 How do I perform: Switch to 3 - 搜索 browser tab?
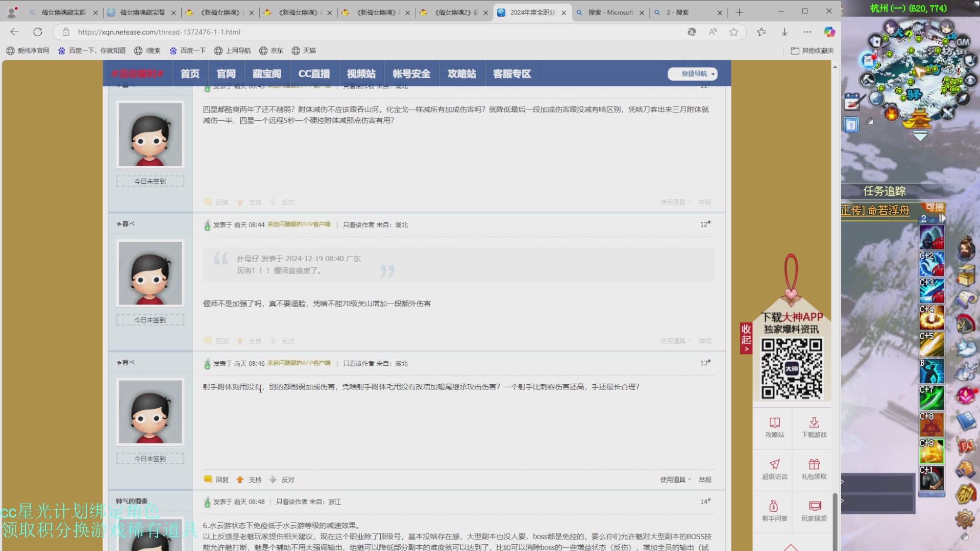[689, 12]
